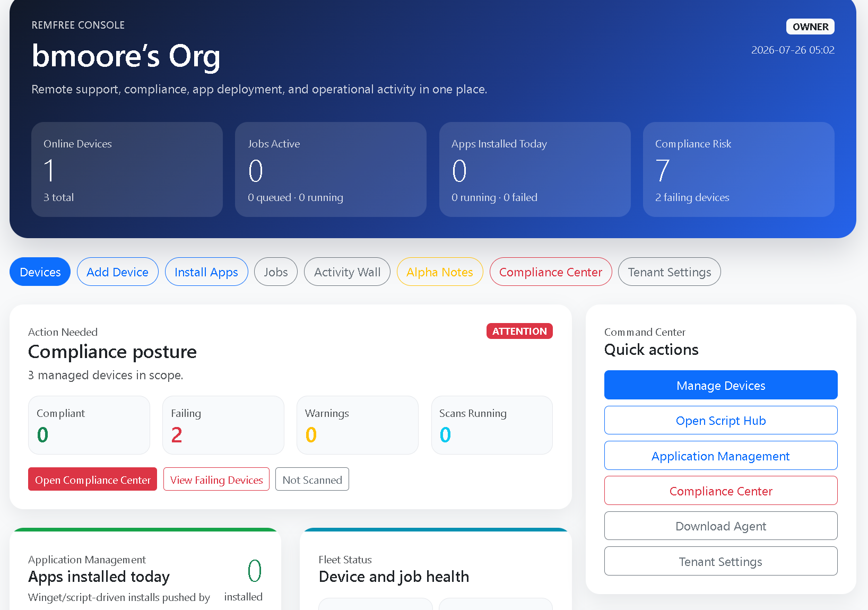The width and height of the screenshot is (868, 610).
Task: Click the Scans Running count tile
Action: click(492, 425)
